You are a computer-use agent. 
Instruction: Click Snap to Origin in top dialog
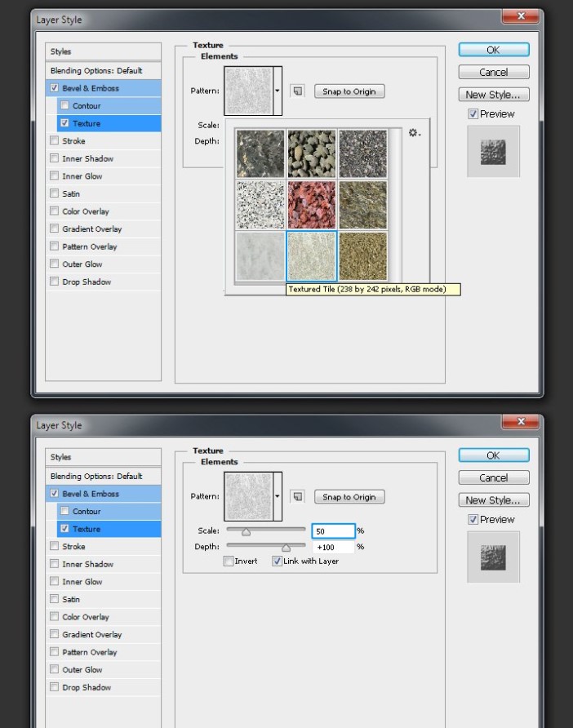tap(349, 91)
